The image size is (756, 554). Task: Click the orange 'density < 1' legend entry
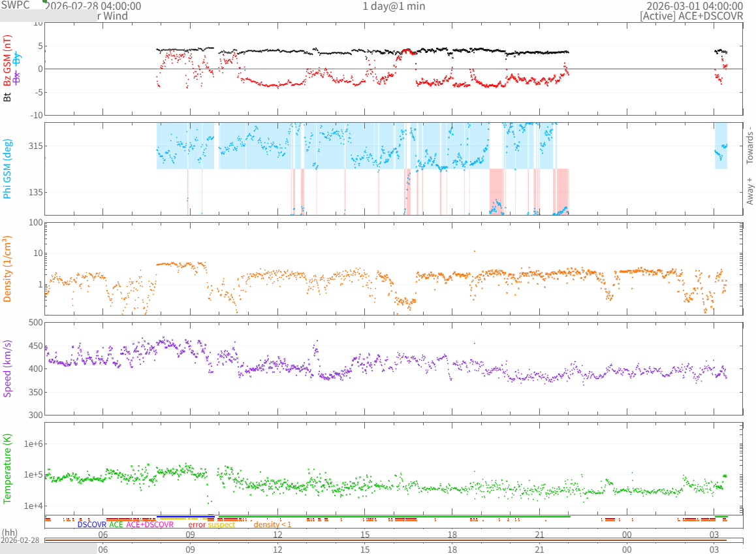point(272,525)
